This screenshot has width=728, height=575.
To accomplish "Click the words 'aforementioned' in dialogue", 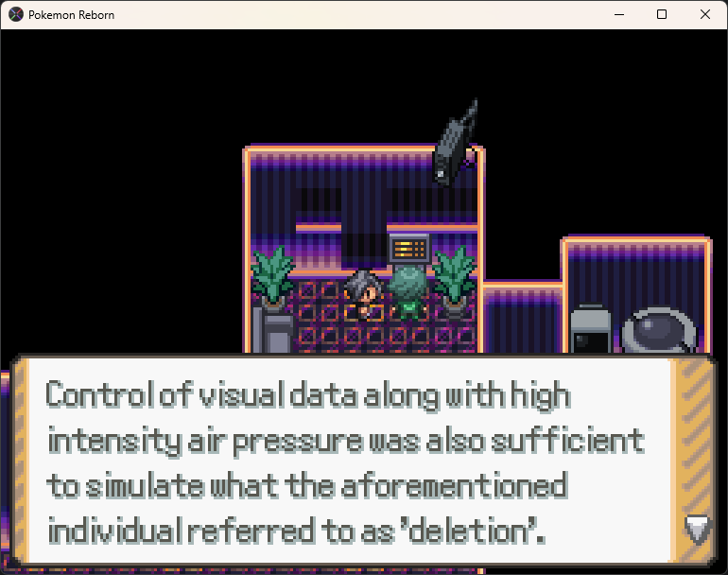I will point(455,485).
